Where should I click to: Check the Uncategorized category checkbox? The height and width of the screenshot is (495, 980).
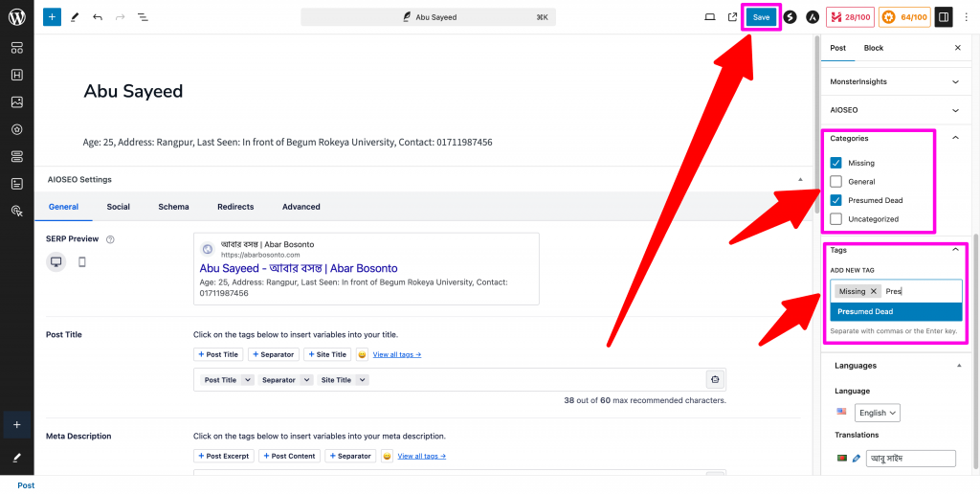836,219
